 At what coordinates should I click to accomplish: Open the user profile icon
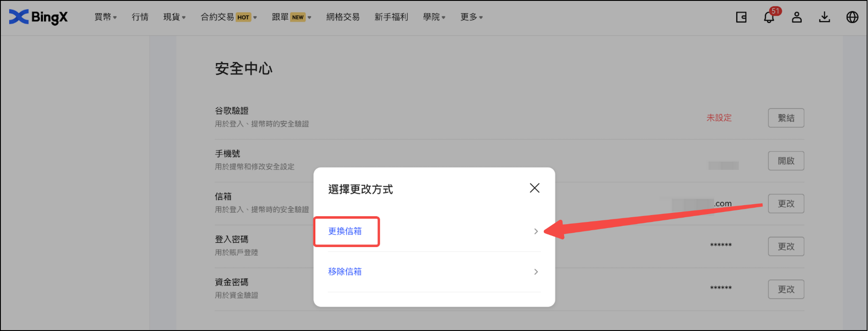(797, 17)
